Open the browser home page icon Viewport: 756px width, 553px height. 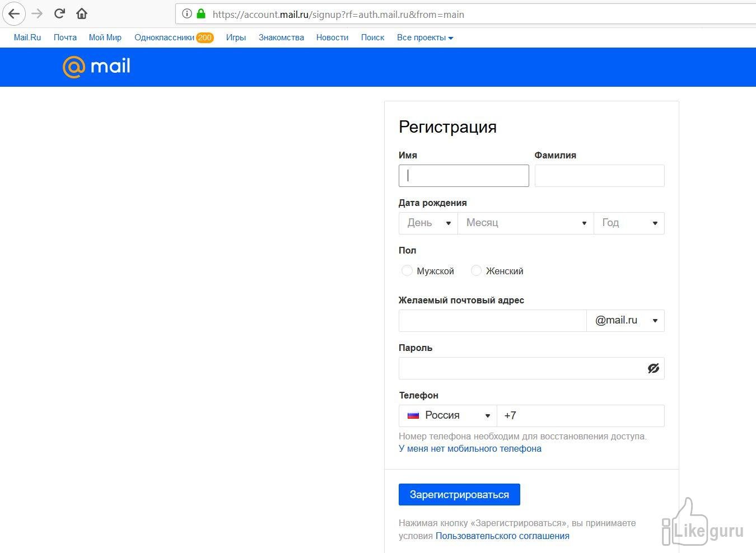pos(82,13)
